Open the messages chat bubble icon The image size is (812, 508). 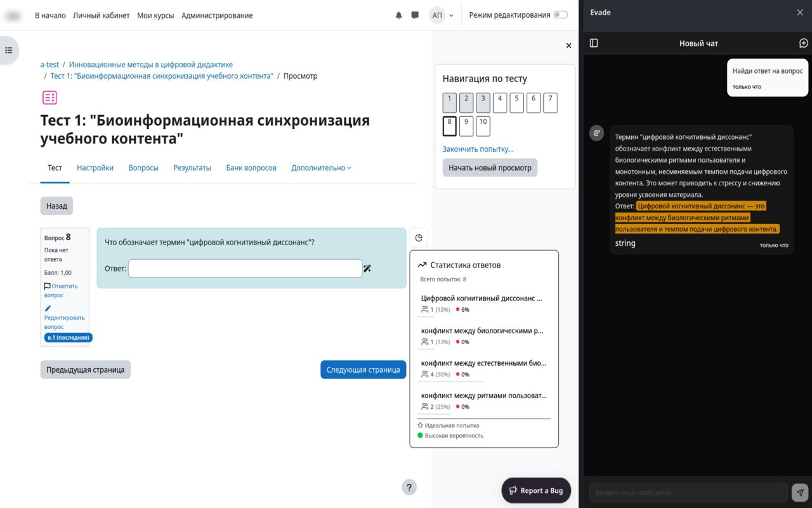point(415,15)
